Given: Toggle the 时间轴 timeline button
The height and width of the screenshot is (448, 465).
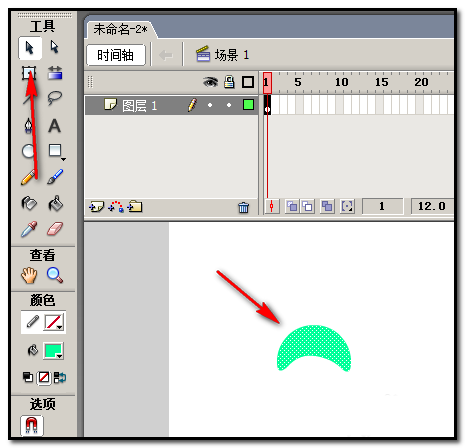Looking at the screenshot, I should 116,55.
